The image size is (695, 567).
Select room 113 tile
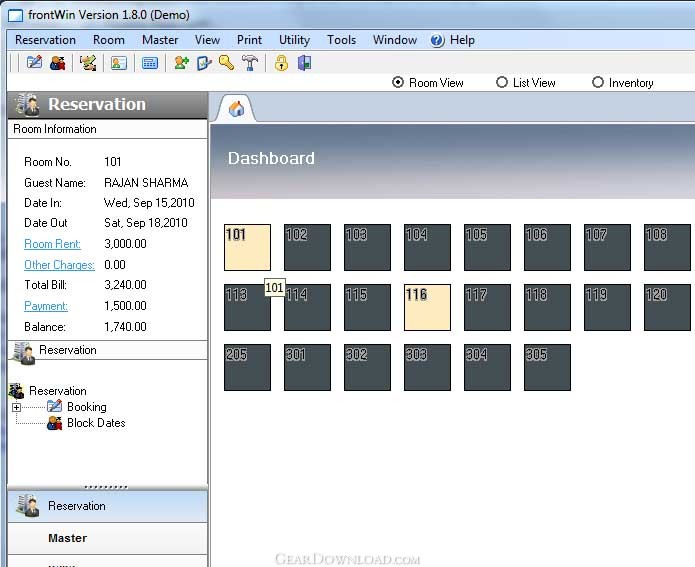247,307
